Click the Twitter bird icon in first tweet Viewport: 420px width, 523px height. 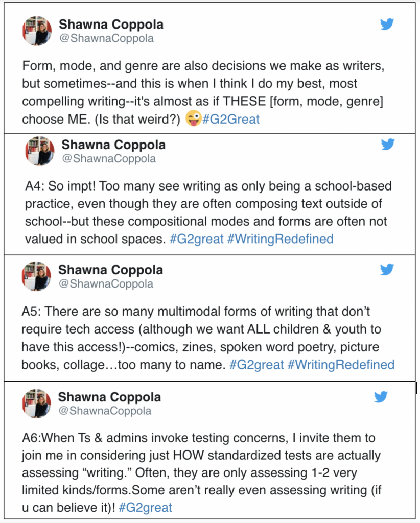point(387,24)
